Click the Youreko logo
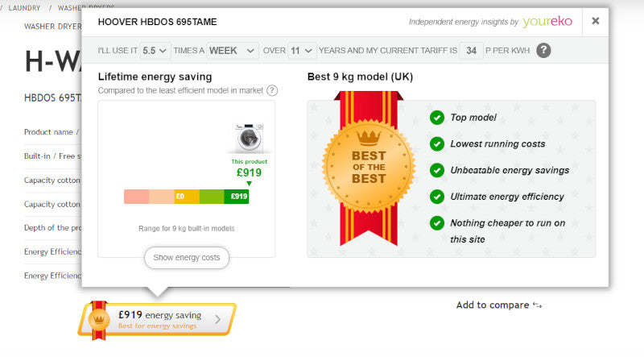Viewport: 644px width, 357px height. pos(547,22)
